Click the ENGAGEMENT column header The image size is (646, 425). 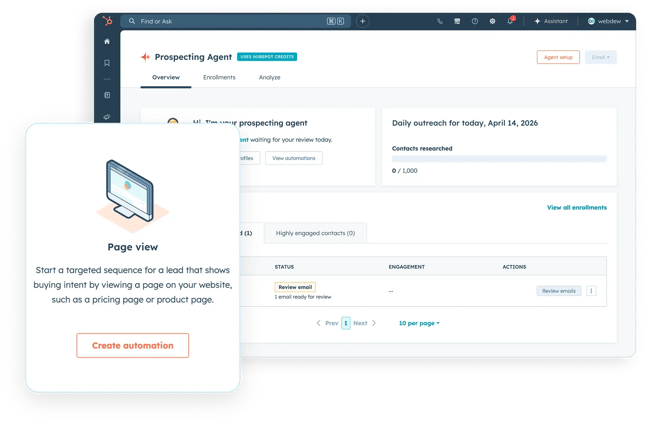[407, 267]
